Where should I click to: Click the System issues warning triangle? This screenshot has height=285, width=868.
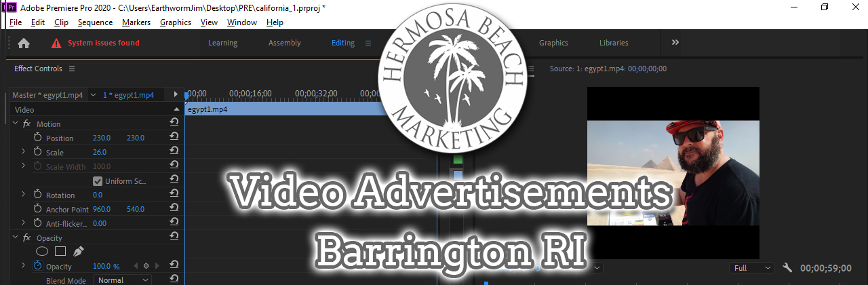pyautogui.click(x=57, y=43)
